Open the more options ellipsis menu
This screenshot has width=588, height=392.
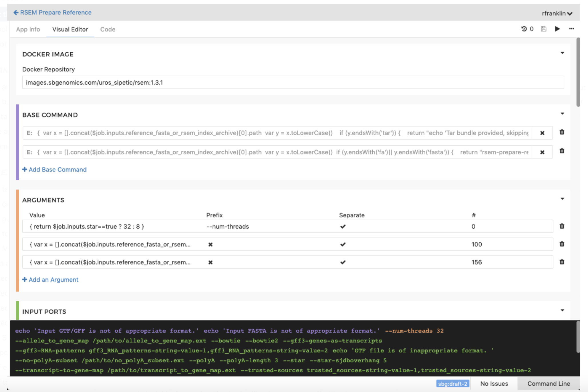pos(572,29)
